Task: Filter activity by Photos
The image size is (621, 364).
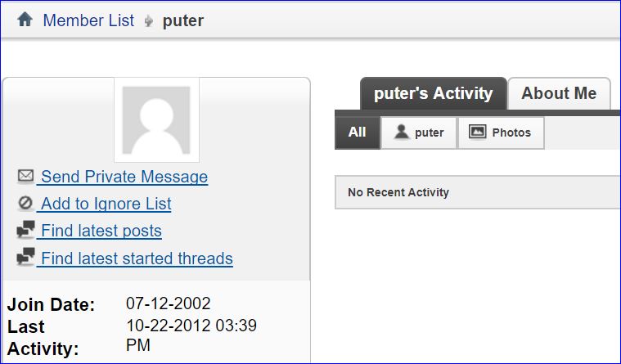Action: point(500,133)
